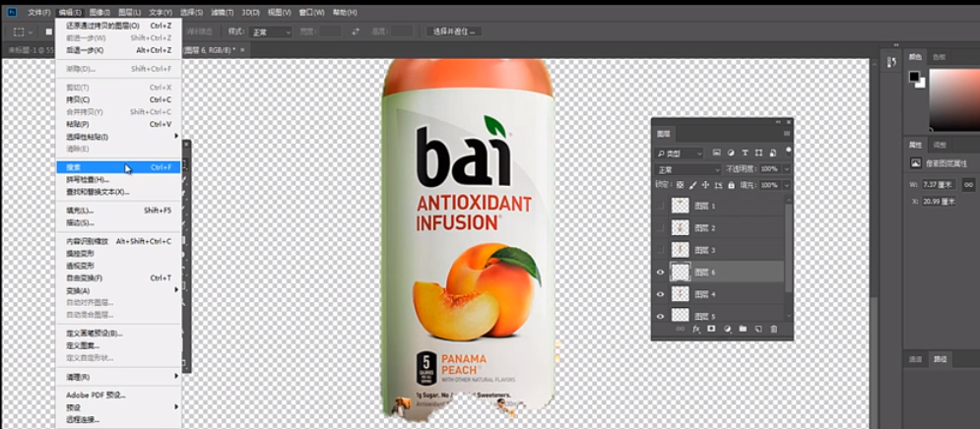
Task: Open layer style fx menu
Action: point(696,329)
